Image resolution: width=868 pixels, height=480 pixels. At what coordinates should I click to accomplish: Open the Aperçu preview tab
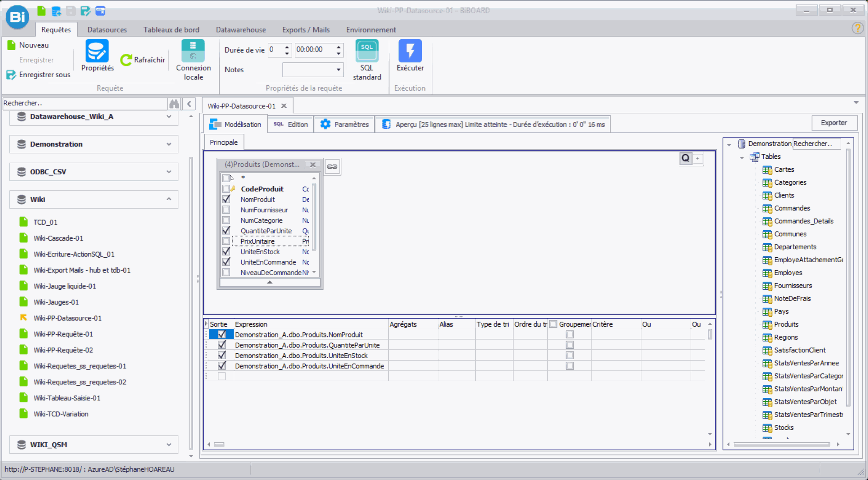click(492, 124)
